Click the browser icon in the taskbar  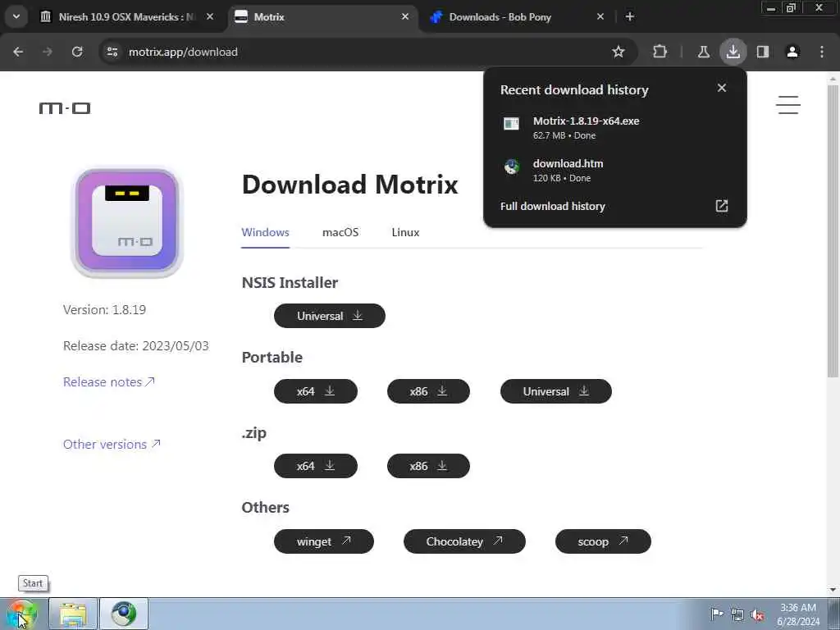point(124,614)
